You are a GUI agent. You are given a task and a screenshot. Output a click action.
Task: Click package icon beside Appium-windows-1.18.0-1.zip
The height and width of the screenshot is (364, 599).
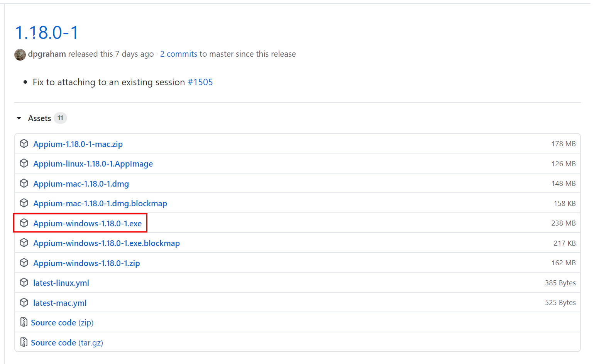click(x=24, y=263)
